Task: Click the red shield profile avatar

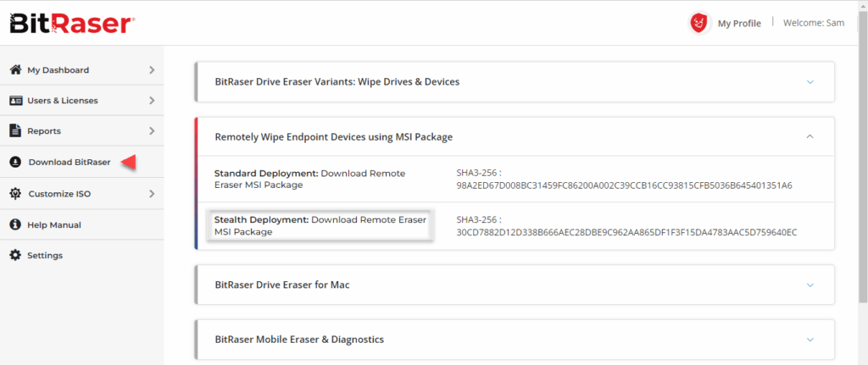Action: (699, 23)
